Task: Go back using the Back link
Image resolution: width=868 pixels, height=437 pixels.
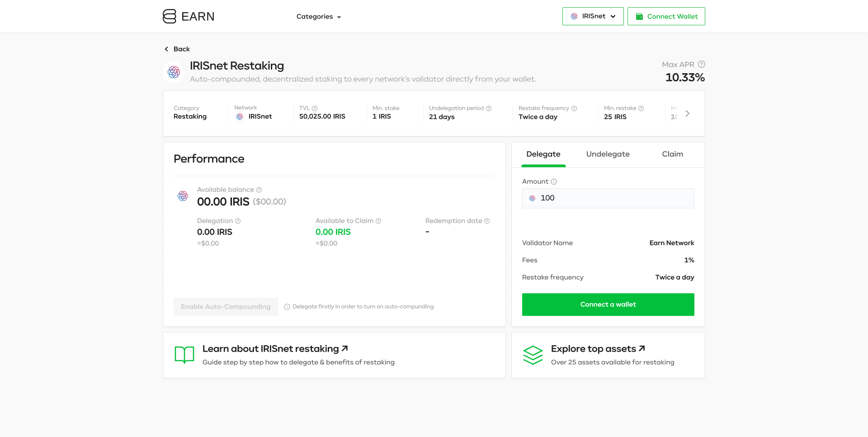Action: 177,49
